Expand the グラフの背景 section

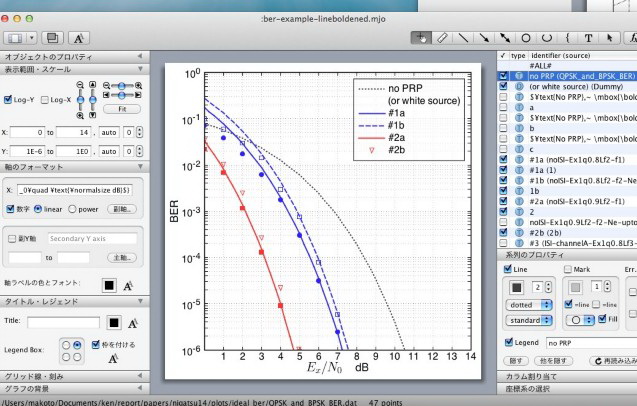139,388
